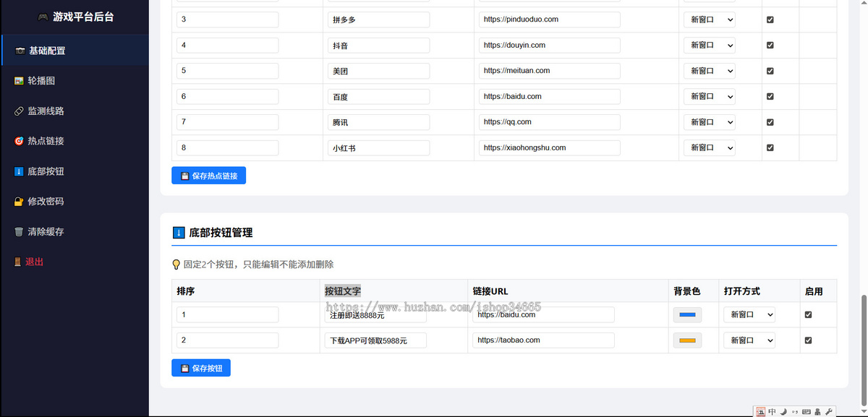Click the page's vertical scrollbar thumb
868x417 pixels.
coord(864,350)
